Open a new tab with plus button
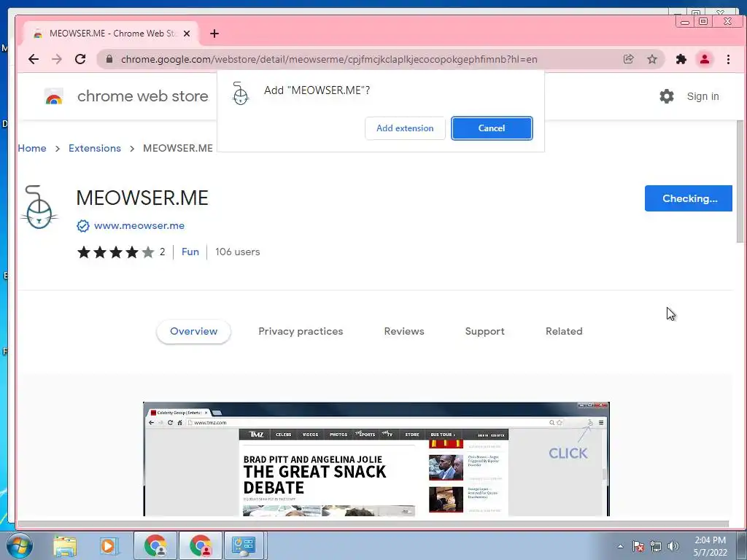Viewport: 747px width, 560px height. 214,34
